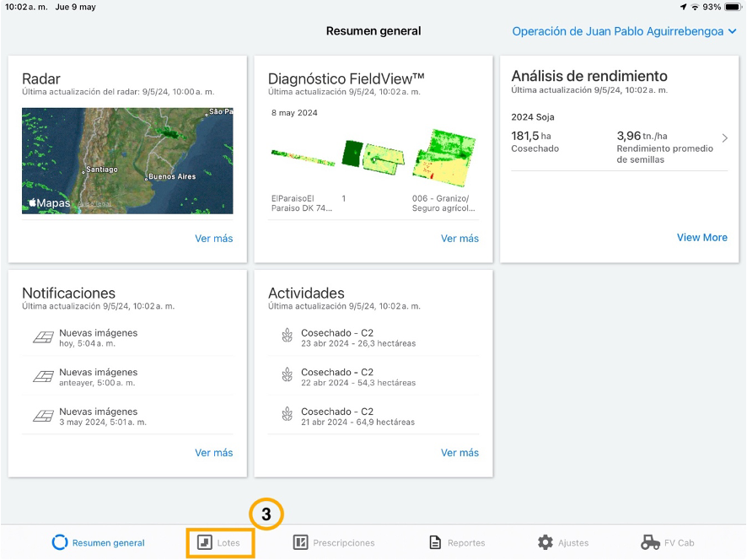747x560 pixels.
Task: Select View More in Análisis de rendimiento
Action: [701, 237]
